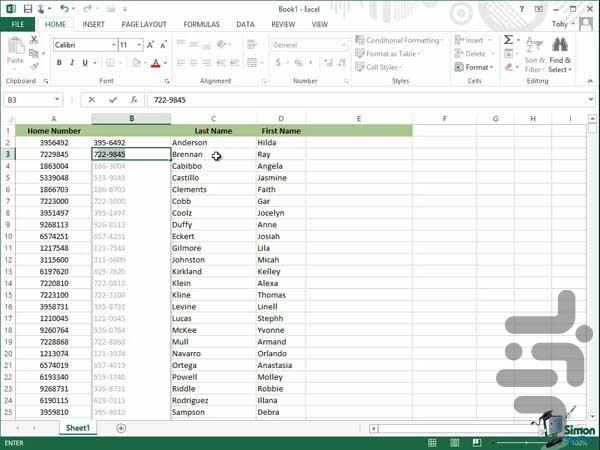Toggle Italic formatting in Font group
Viewport: 600px width, 450px height.
(x=73, y=63)
